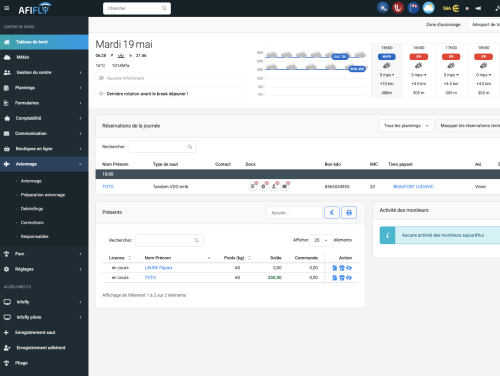Open shop action for TOTO in Présents
This screenshot has height=376, width=500.
(342, 278)
